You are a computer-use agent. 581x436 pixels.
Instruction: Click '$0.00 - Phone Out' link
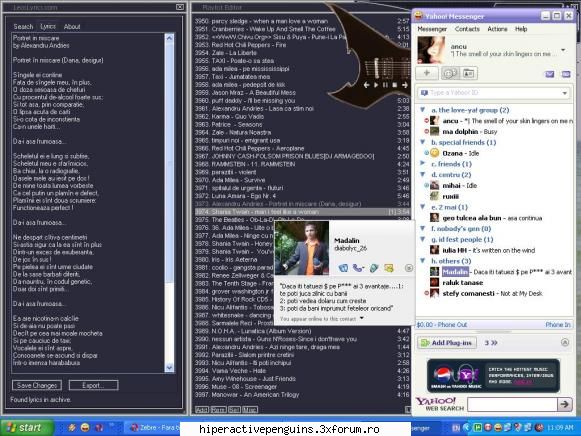(x=442, y=324)
